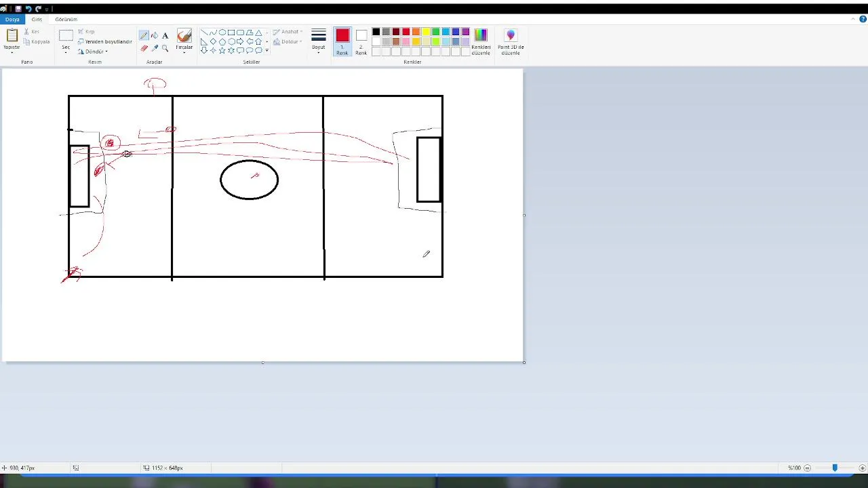Screen dimensions: 868x488
Task: Activate 2. Renk color slot
Action: (x=361, y=41)
